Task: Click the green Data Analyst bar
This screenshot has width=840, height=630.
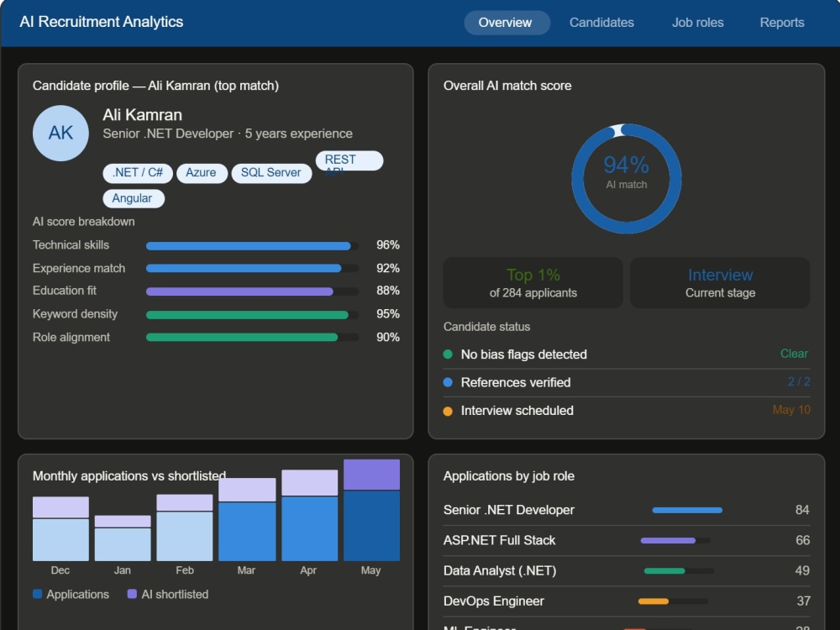Action: [x=664, y=571]
